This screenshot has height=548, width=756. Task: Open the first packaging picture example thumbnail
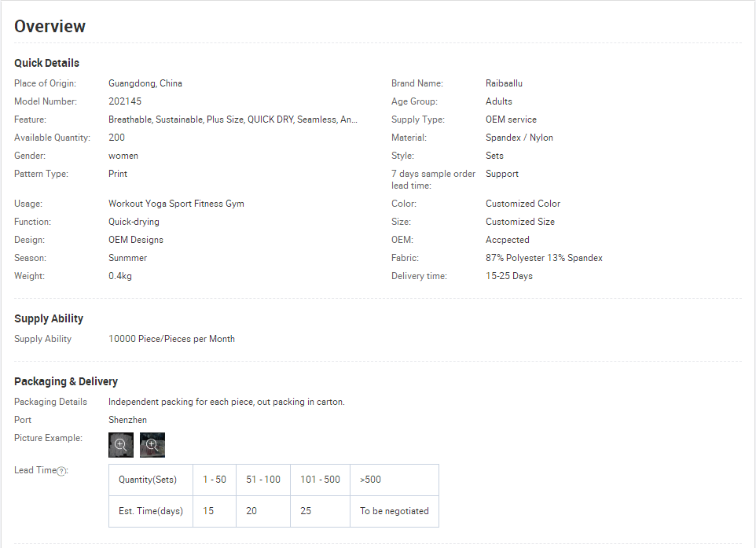click(121, 445)
